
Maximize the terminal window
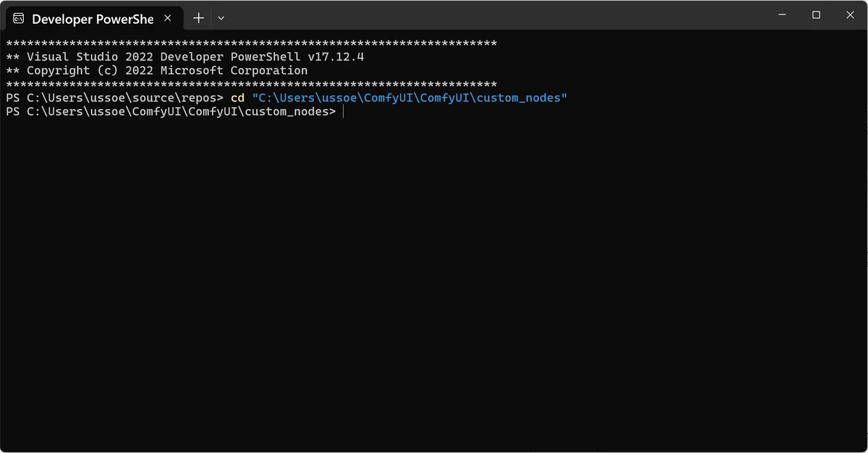816,14
